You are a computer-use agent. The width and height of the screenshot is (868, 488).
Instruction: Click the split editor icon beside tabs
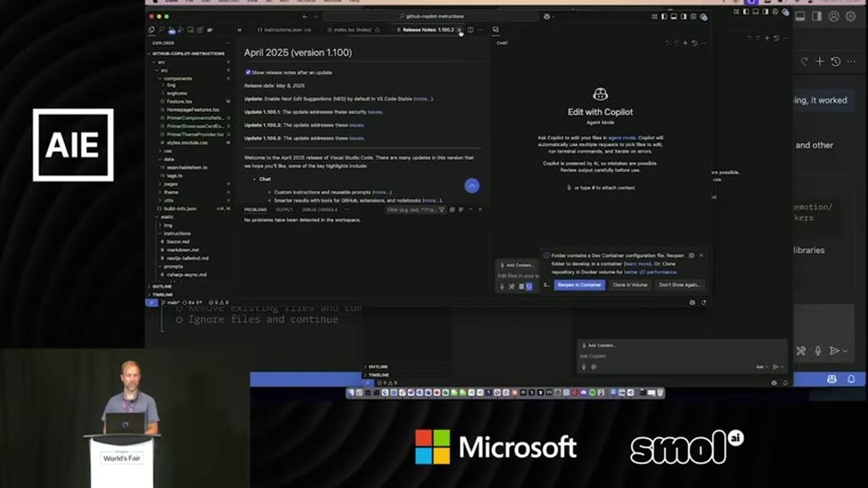470,30
